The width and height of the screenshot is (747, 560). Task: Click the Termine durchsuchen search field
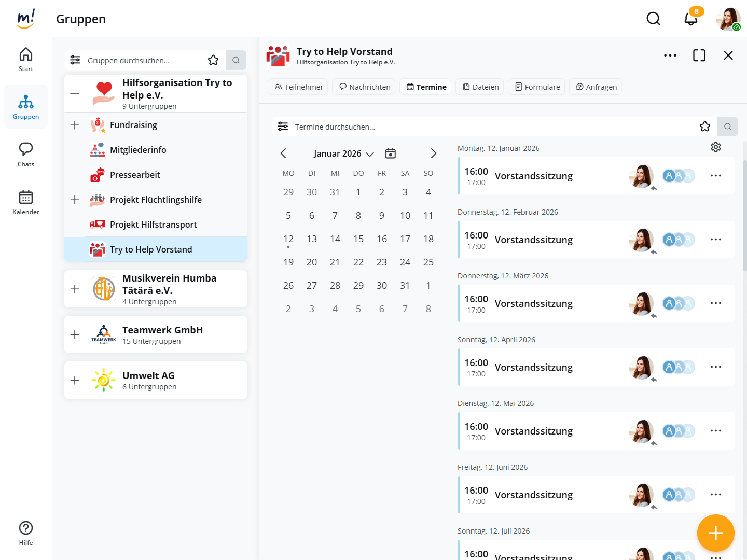488,127
